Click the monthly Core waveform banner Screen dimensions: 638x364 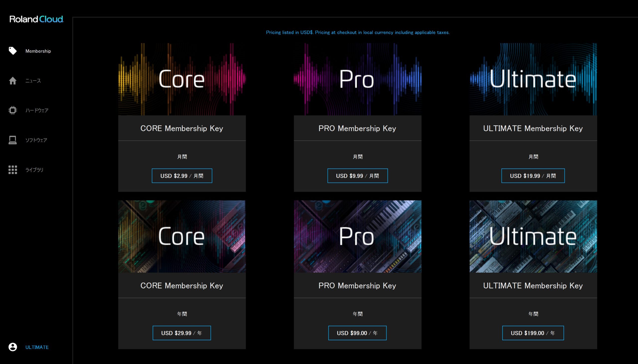pos(182,79)
